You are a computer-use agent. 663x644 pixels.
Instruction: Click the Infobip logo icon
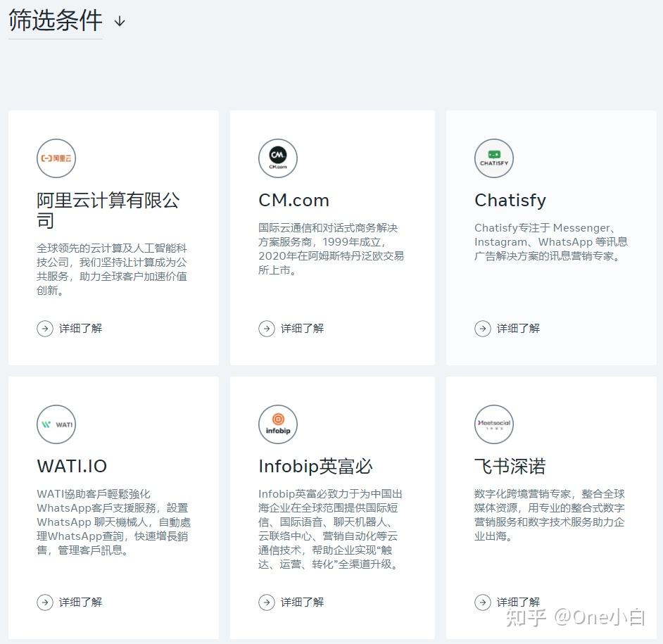(x=278, y=424)
